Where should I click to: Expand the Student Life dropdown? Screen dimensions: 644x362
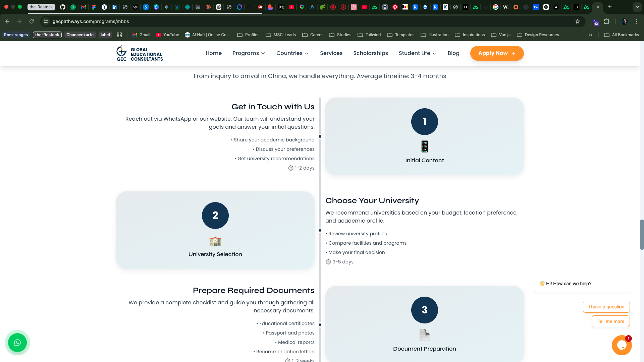[417, 53]
